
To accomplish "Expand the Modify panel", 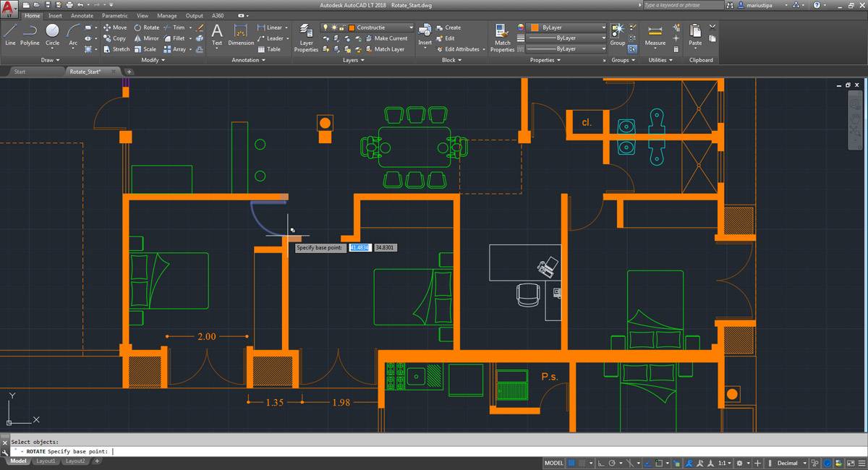I will [x=153, y=60].
